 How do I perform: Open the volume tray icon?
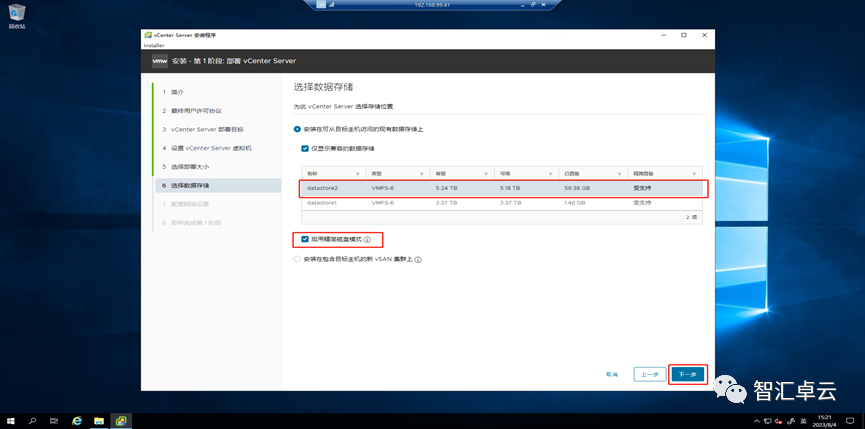click(778, 421)
